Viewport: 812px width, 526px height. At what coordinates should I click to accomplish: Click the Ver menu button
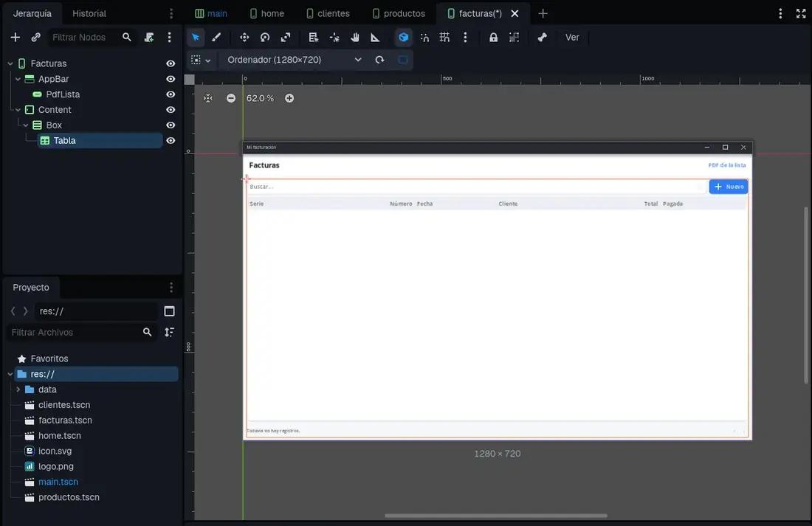coord(572,38)
